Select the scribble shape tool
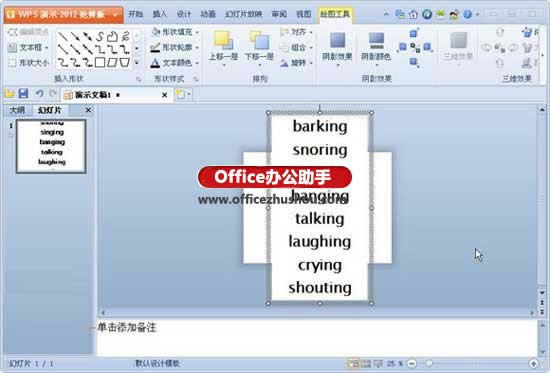The height and width of the screenshot is (373, 550). [x=125, y=36]
